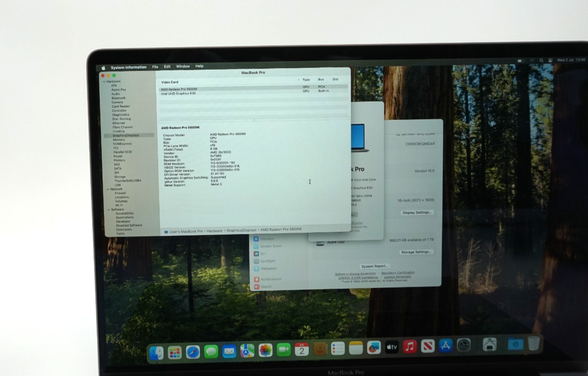Click the Bus column header
Image resolution: width=588 pixels, height=376 pixels.
pyautogui.click(x=321, y=79)
